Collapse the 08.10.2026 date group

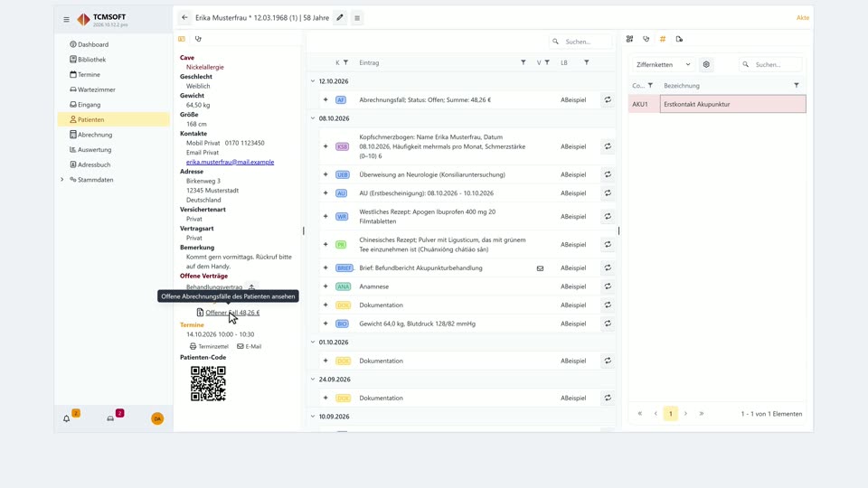313,118
